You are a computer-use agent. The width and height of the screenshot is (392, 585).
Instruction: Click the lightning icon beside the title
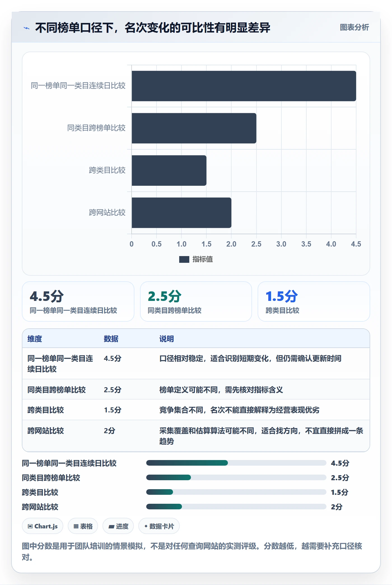(x=26, y=28)
